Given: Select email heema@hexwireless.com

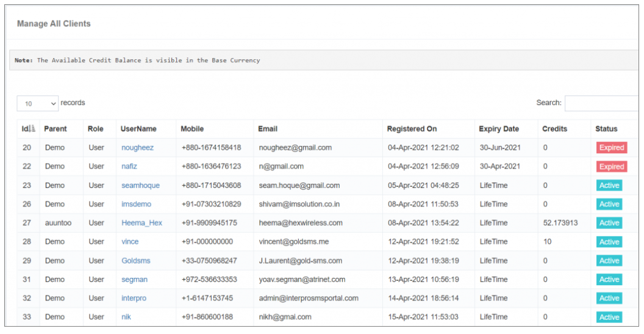Looking at the screenshot, I should 301,223.
